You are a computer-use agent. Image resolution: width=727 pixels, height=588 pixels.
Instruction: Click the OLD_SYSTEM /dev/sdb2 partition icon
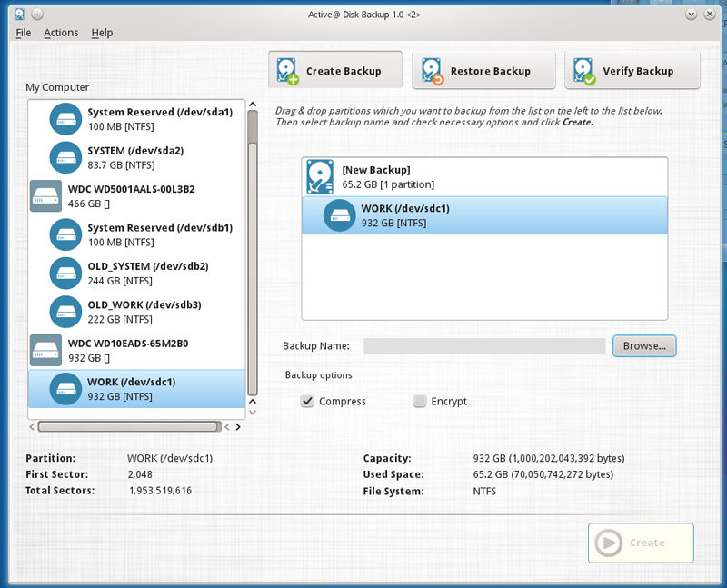(65, 274)
